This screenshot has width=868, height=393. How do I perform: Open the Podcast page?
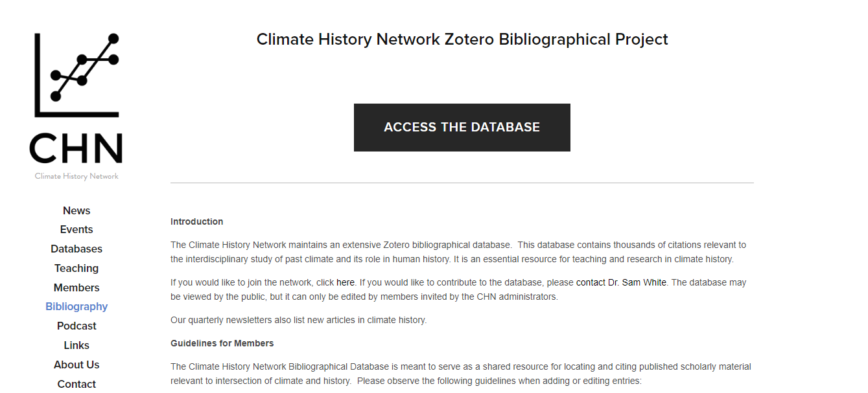tap(76, 326)
